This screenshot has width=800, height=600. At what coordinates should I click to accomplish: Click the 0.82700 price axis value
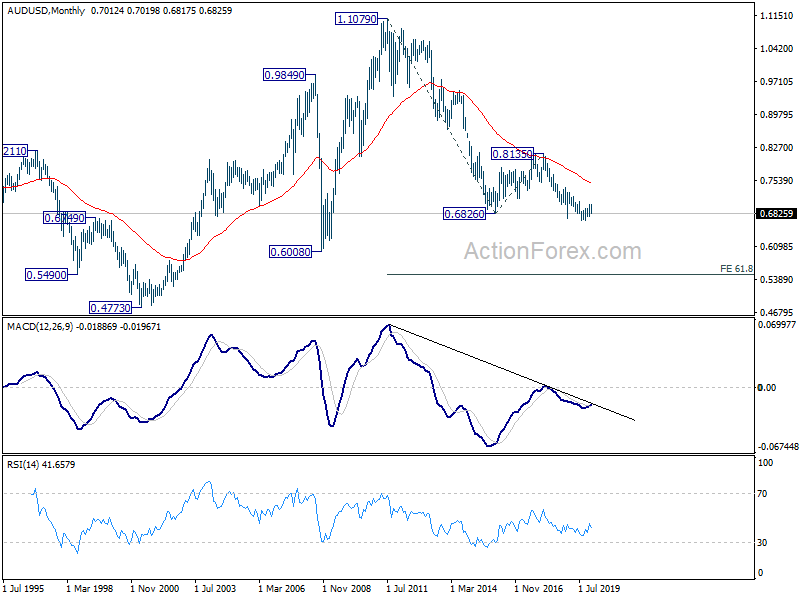[777, 147]
